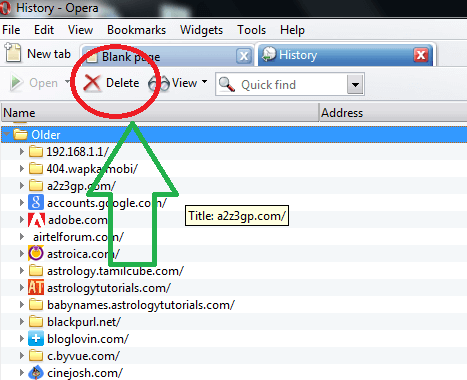Click the c.byvue.com/ folder icon
Image resolution: width=467 pixels, height=380 pixels.
tap(36, 356)
